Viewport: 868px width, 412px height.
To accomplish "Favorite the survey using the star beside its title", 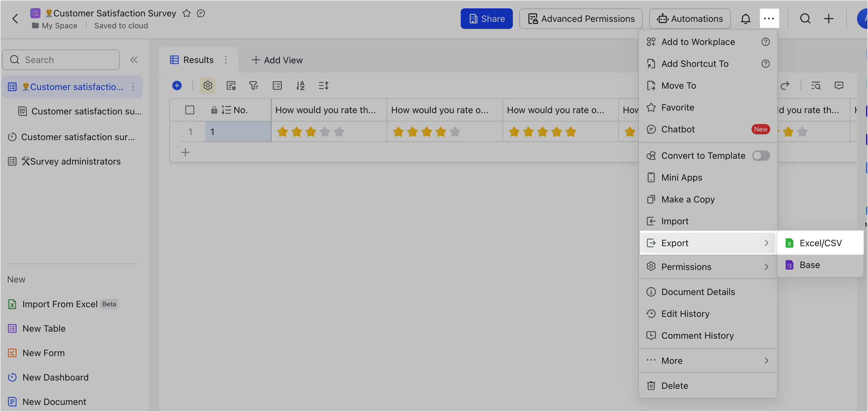I will pyautogui.click(x=186, y=13).
